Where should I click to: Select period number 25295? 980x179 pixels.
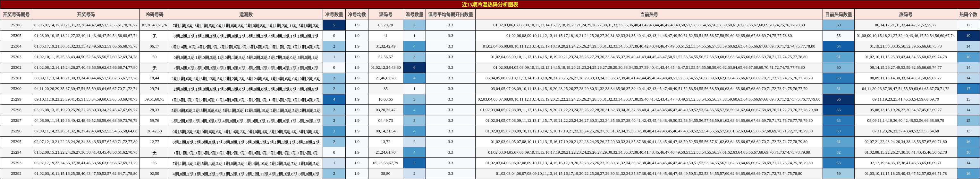(x=16, y=142)
